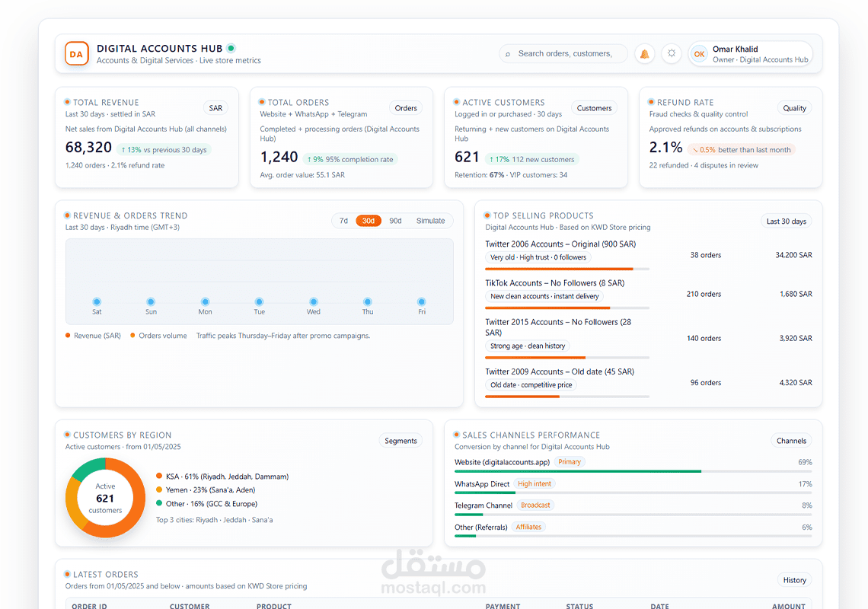
Task: Click the 0.5% better than last month badge
Action: [742, 149]
